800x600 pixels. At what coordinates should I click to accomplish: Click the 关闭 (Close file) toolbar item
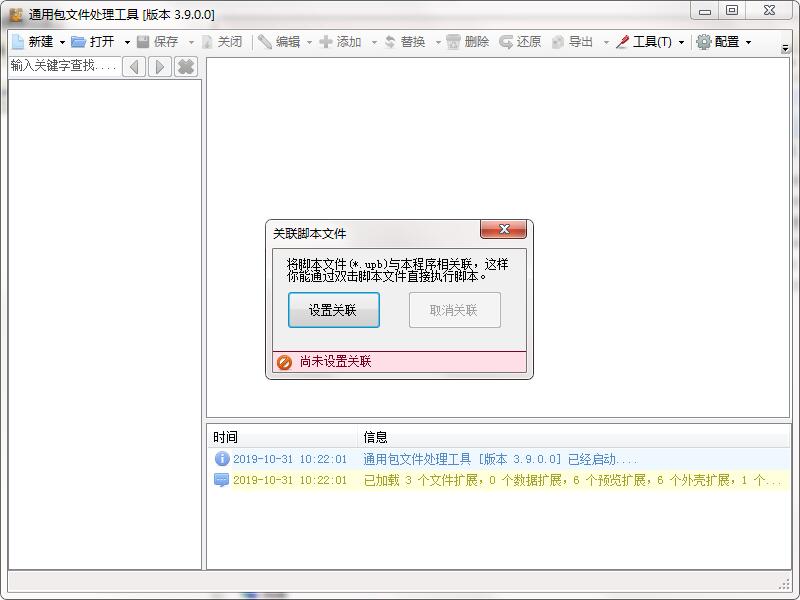click(220, 42)
